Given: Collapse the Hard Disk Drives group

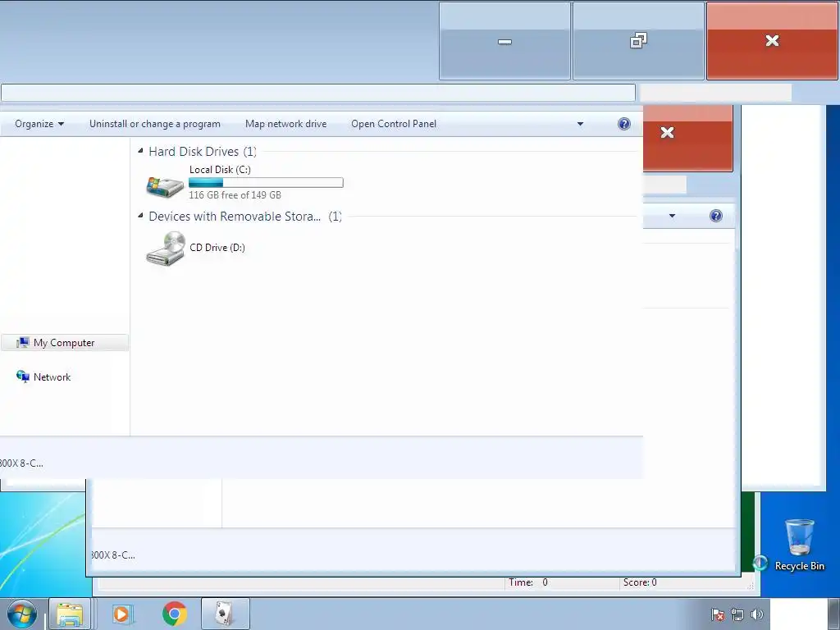Looking at the screenshot, I should tap(140, 151).
